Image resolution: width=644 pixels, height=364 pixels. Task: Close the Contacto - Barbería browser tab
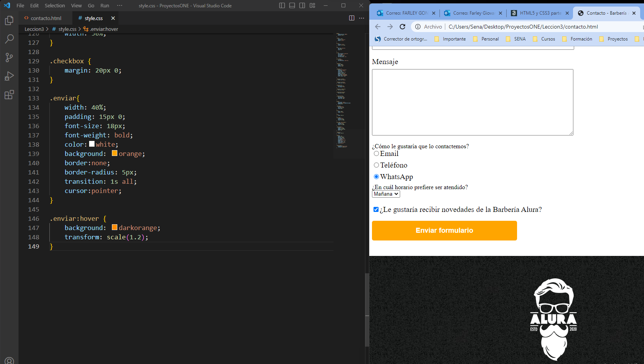point(634,13)
